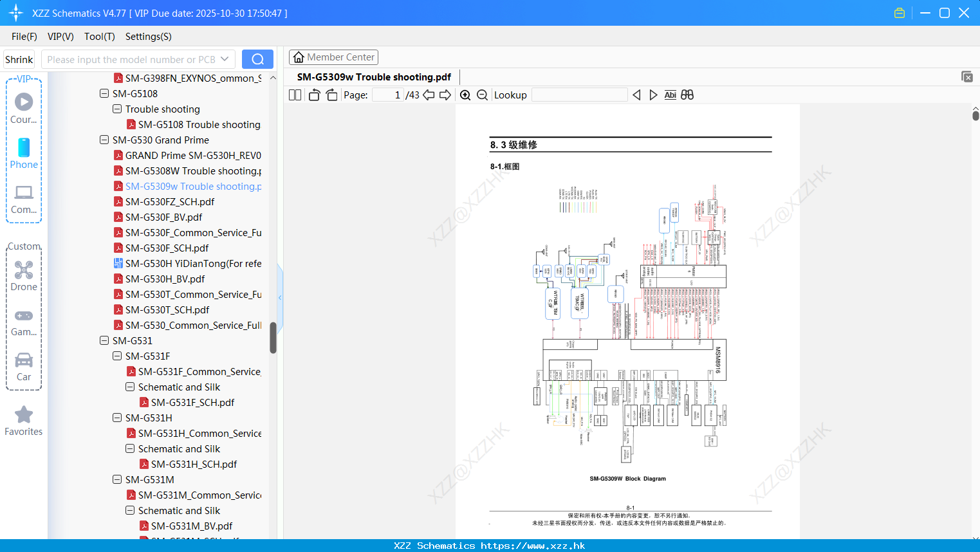Collapse SM-G530 Grand Prime node
Image resolution: width=980 pixels, height=552 pixels.
104,140
